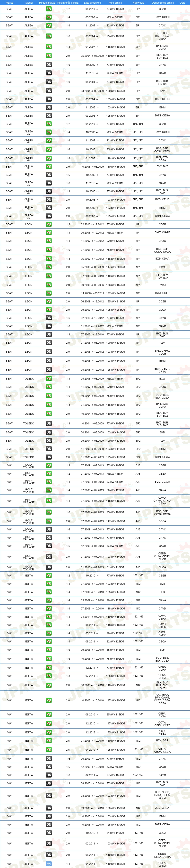
Task: Click ON icon in Leon BKD, CFHC, CLCB row
Action: pyautogui.click(x=49, y=351)
